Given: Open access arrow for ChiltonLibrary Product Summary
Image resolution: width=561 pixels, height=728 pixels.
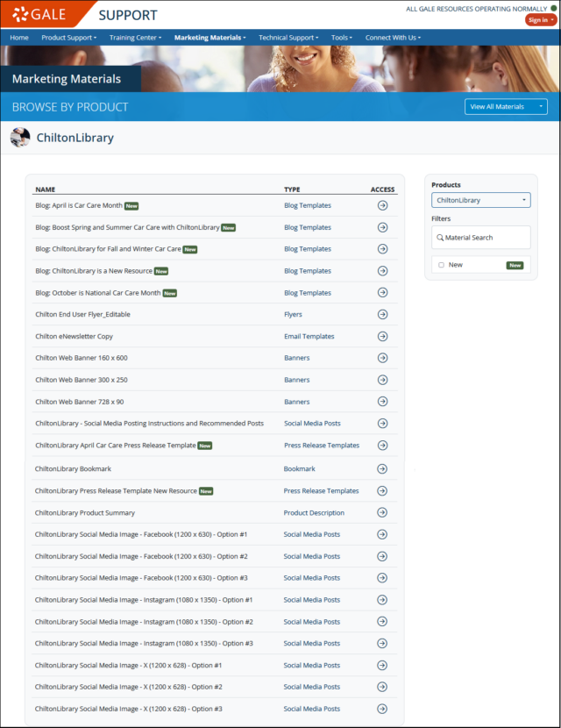Looking at the screenshot, I should [382, 513].
